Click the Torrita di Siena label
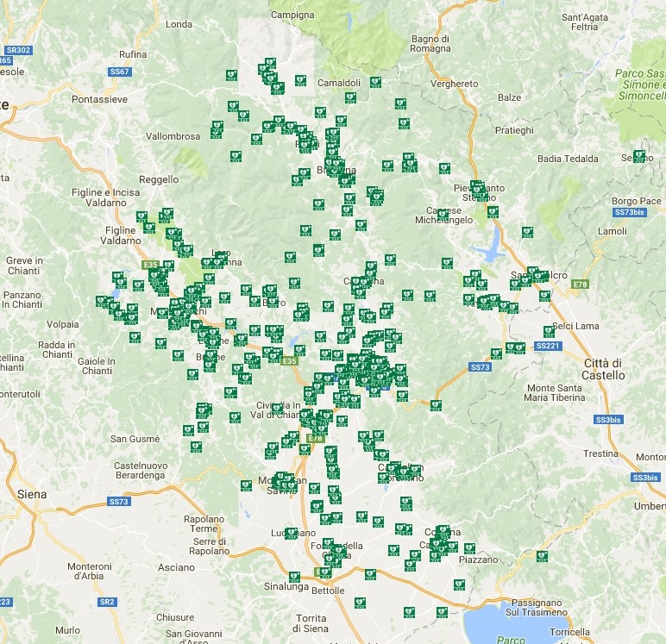This screenshot has height=644, width=666. [x=311, y=623]
